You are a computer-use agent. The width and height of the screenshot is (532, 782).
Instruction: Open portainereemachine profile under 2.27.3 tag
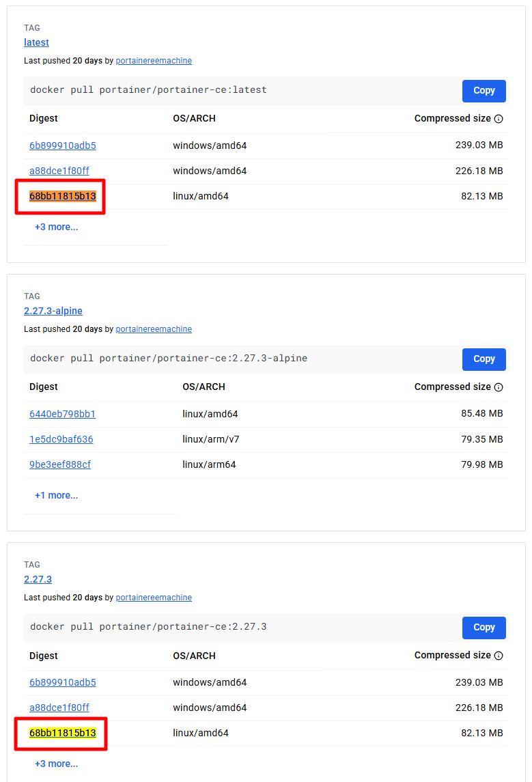pyautogui.click(x=154, y=598)
